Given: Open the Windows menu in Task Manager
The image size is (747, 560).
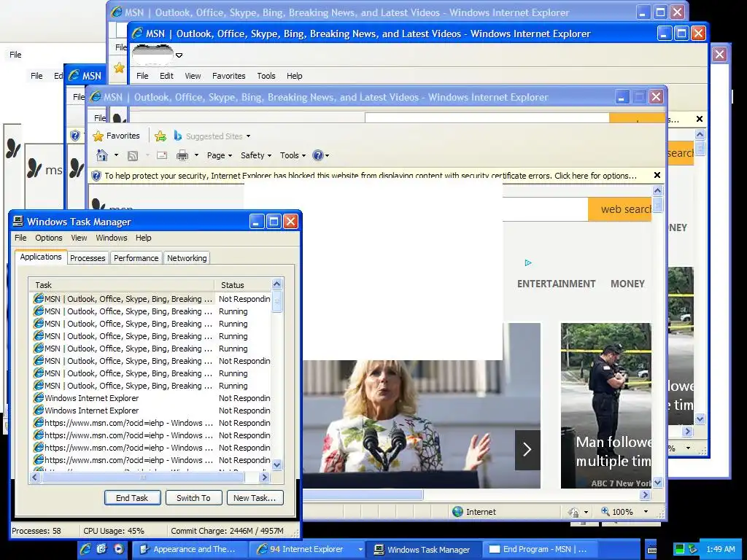Looking at the screenshot, I should (112, 238).
